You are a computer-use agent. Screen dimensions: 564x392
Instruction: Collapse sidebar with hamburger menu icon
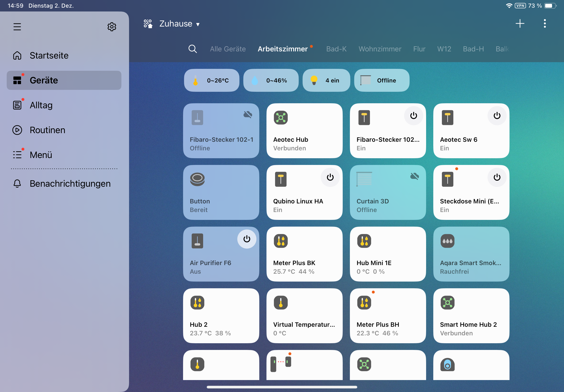17,27
